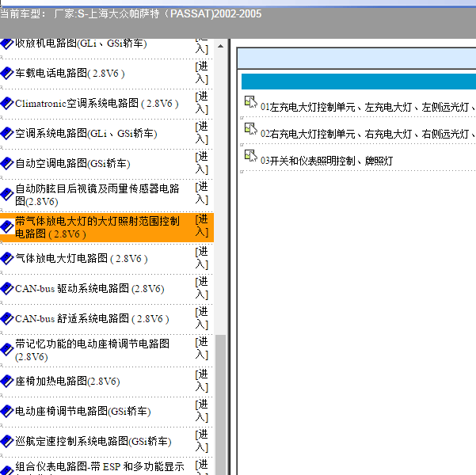Click [进入] for Climatronic空调系统电路图
Image resolution: width=476 pixels, height=475 pixels.
pos(202,103)
